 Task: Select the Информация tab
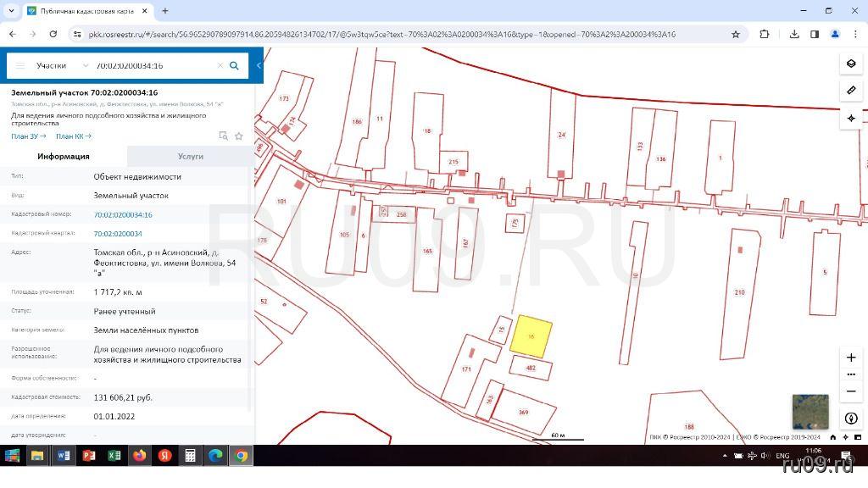[x=64, y=156]
